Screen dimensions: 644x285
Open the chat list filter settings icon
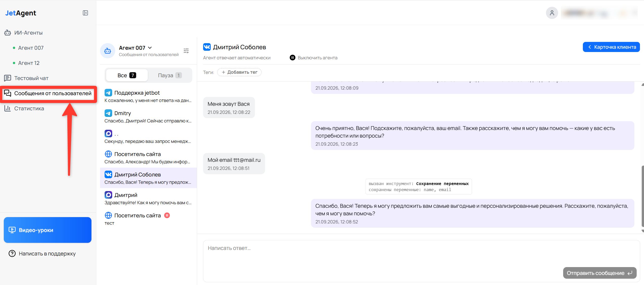point(186,51)
